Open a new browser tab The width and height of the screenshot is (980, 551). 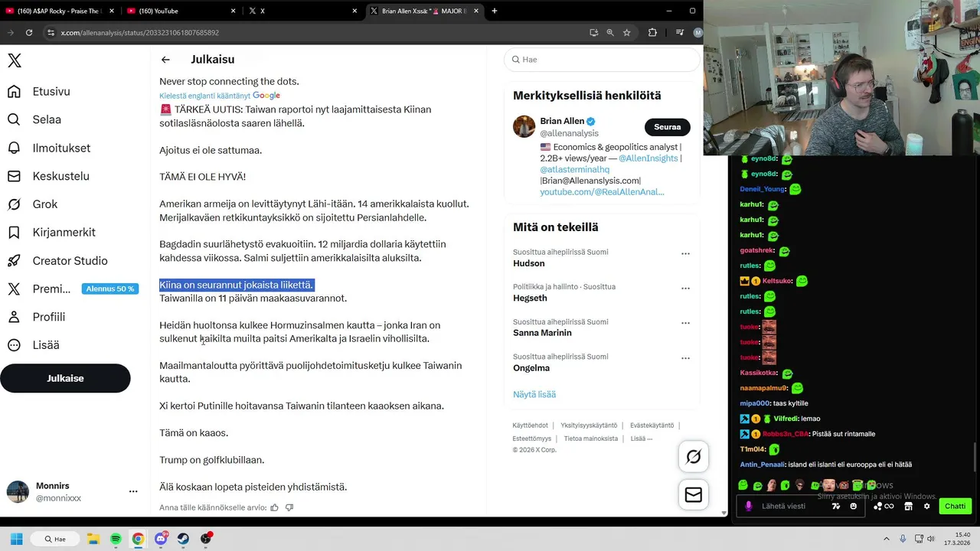[495, 11]
